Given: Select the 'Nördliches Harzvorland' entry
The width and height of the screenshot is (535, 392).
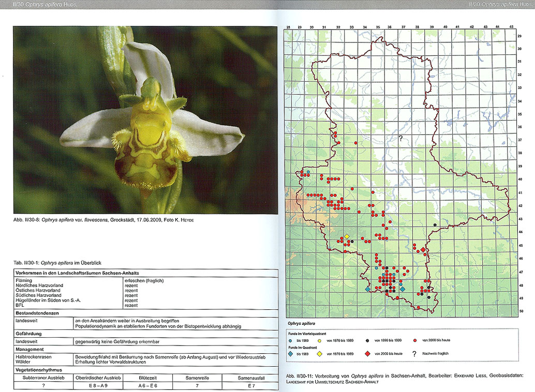Looking at the screenshot, I should coord(39,285).
